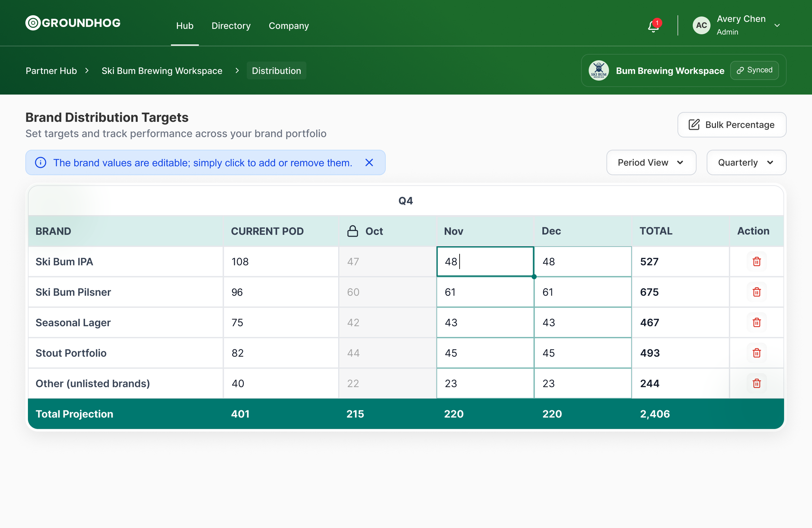Remove the Seasonal Lager brand row
The image size is (812, 528).
[x=756, y=322]
